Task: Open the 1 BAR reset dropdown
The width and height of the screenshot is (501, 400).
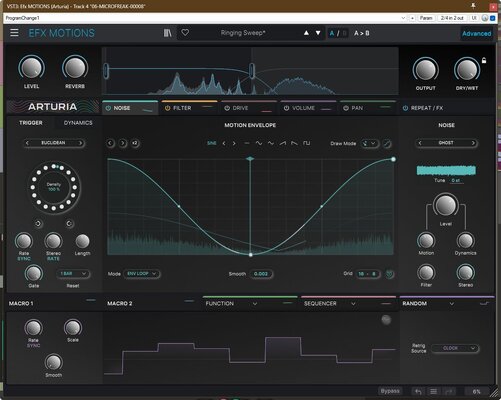Action: pos(73,274)
